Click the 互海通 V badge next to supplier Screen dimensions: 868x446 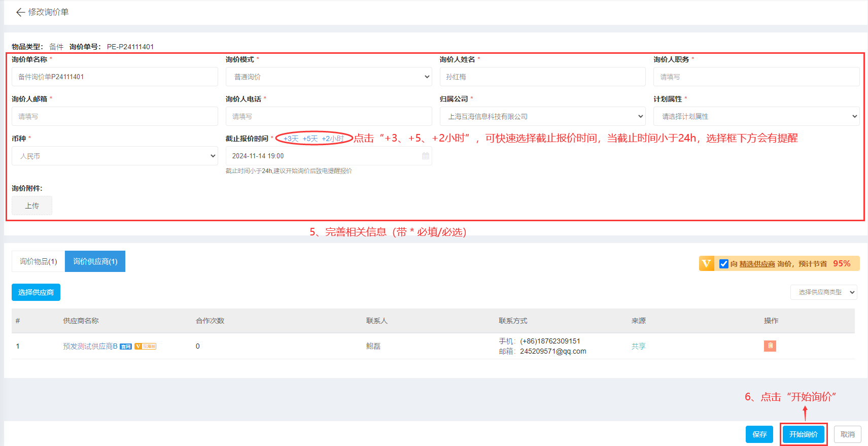(x=145, y=347)
